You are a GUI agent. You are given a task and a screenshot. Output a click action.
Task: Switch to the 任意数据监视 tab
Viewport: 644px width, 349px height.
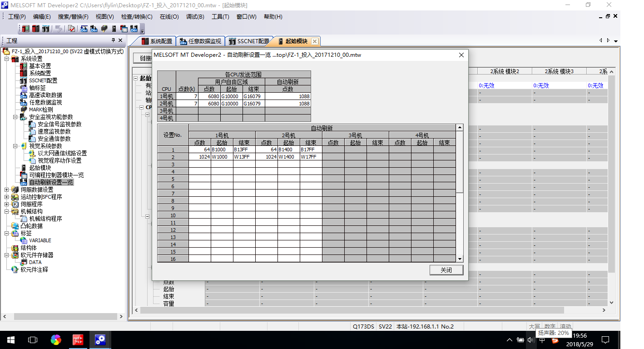(x=201, y=41)
